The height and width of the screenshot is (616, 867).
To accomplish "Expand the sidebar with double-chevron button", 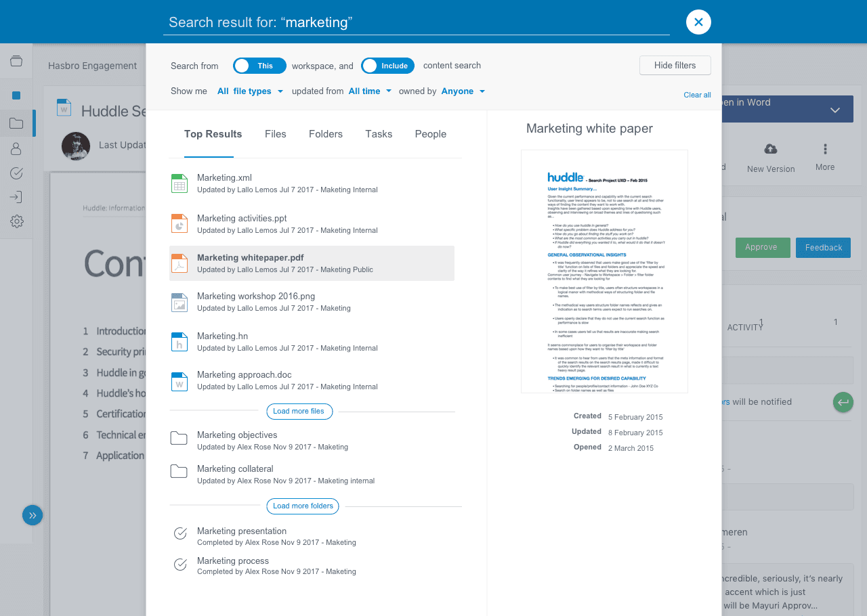I will tap(33, 515).
